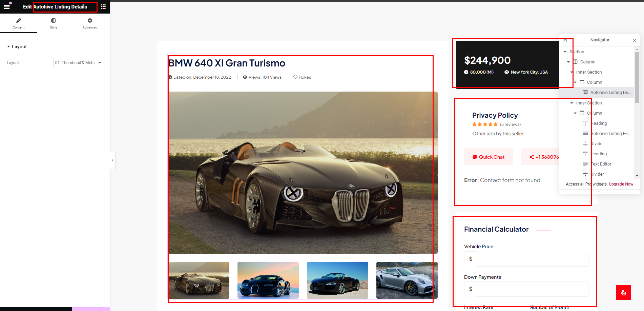The width and height of the screenshot is (644, 311).
Task: Select the blue Bugatti thumbnail
Action: [268, 280]
